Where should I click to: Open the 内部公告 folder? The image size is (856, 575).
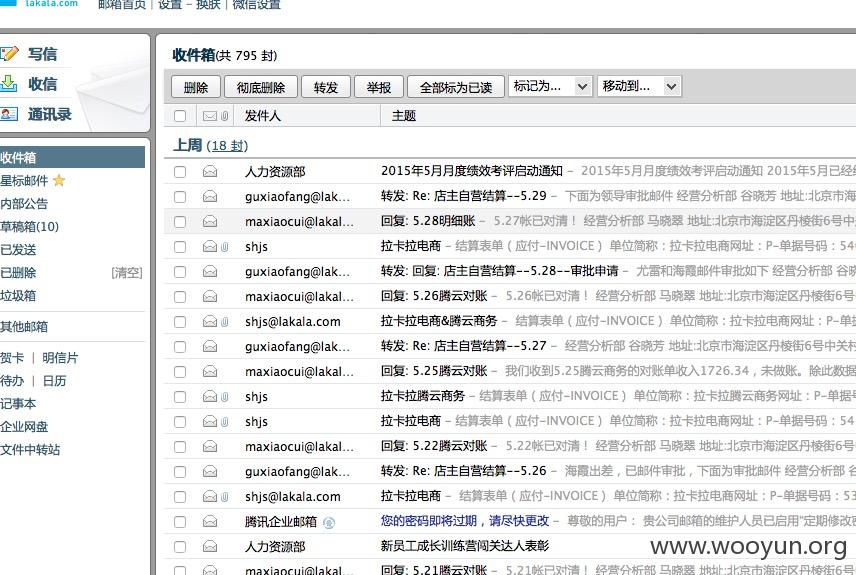click(24, 204)
